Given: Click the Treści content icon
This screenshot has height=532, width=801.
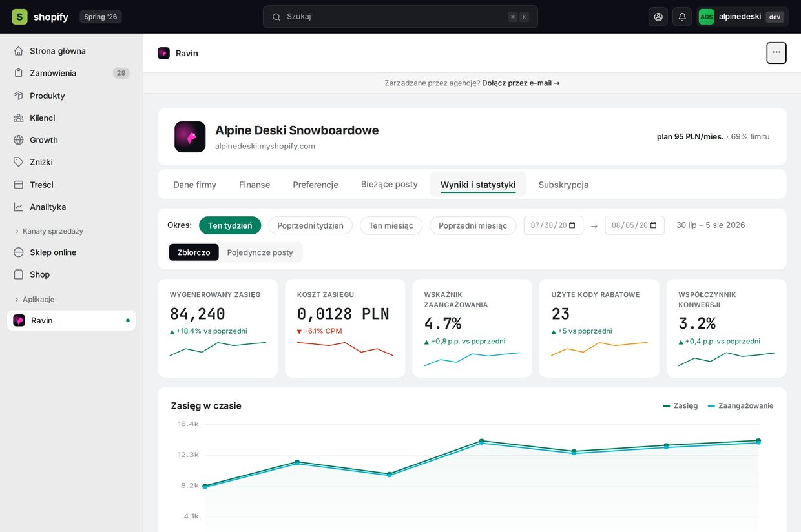Looking at the screenshot, I should (19, 185).
